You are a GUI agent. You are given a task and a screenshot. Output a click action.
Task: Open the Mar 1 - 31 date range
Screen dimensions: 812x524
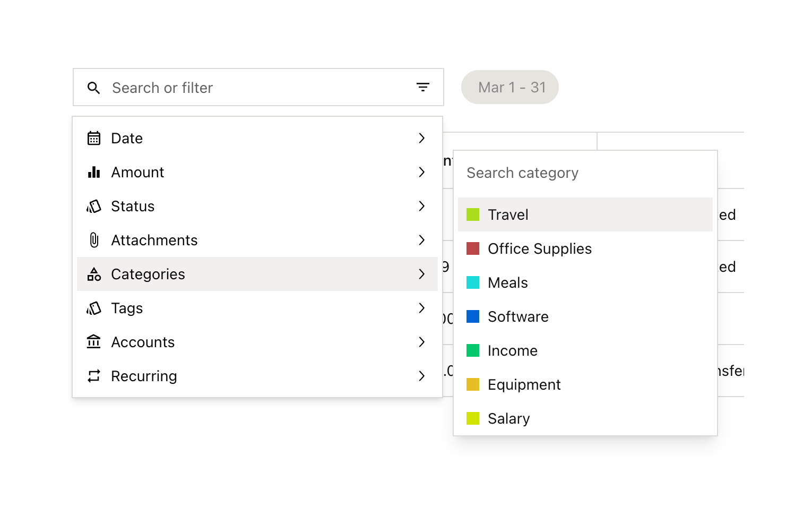point(509,87)
